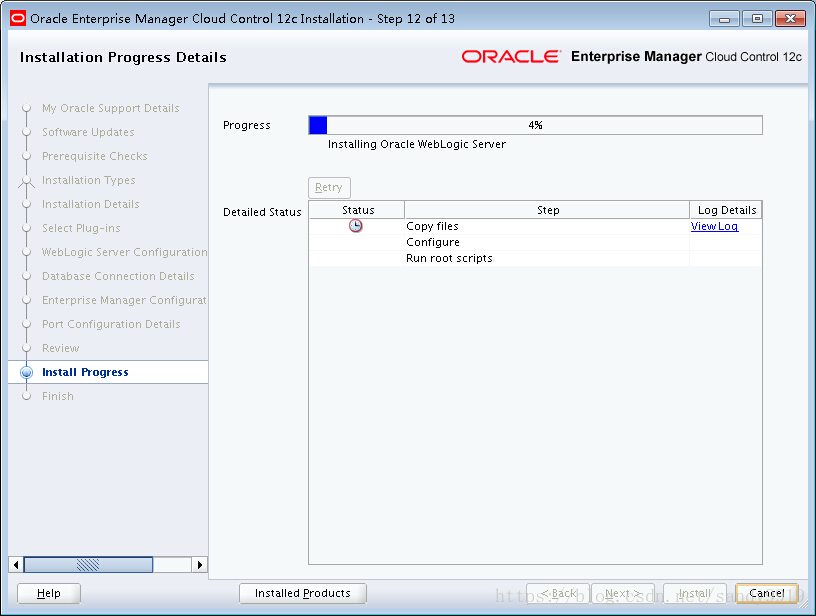Select the Installation Details step

[91, 204]
